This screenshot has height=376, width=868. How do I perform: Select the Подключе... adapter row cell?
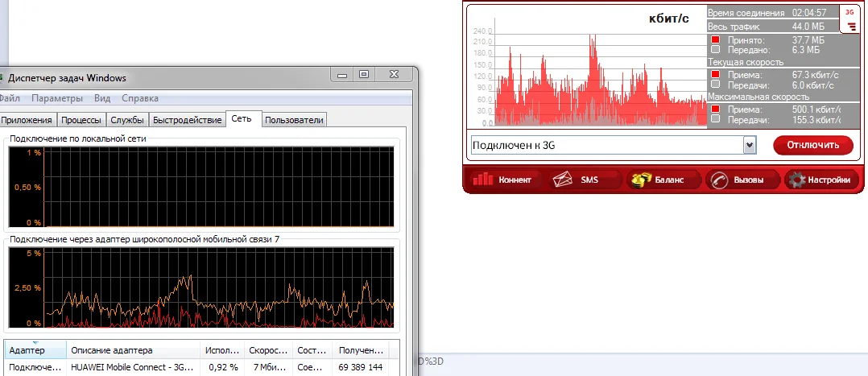point(35,367)
